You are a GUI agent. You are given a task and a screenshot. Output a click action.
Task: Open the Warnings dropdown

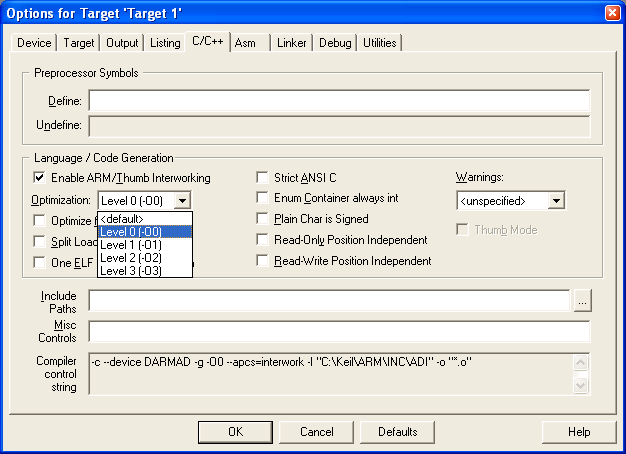coord(557,201)
